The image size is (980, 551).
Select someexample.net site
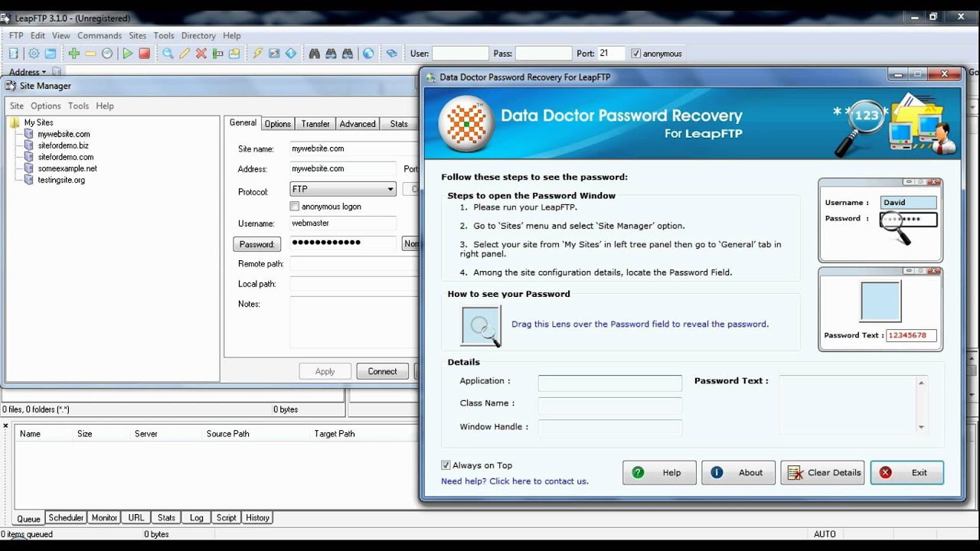point(67,168)
